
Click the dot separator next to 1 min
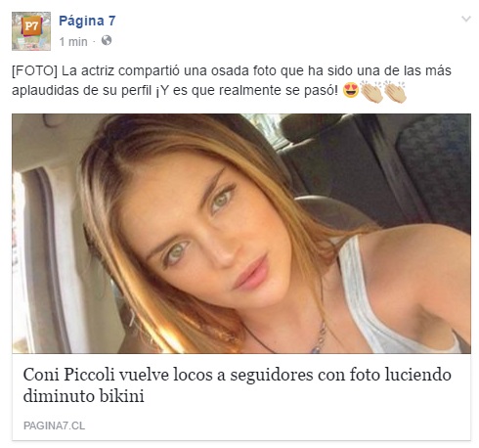tap(94, 42)
